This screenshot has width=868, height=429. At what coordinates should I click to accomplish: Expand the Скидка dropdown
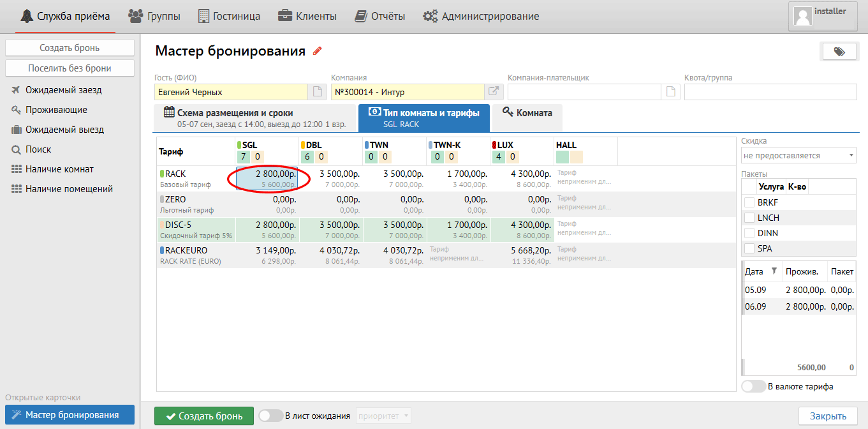[798, 155]
